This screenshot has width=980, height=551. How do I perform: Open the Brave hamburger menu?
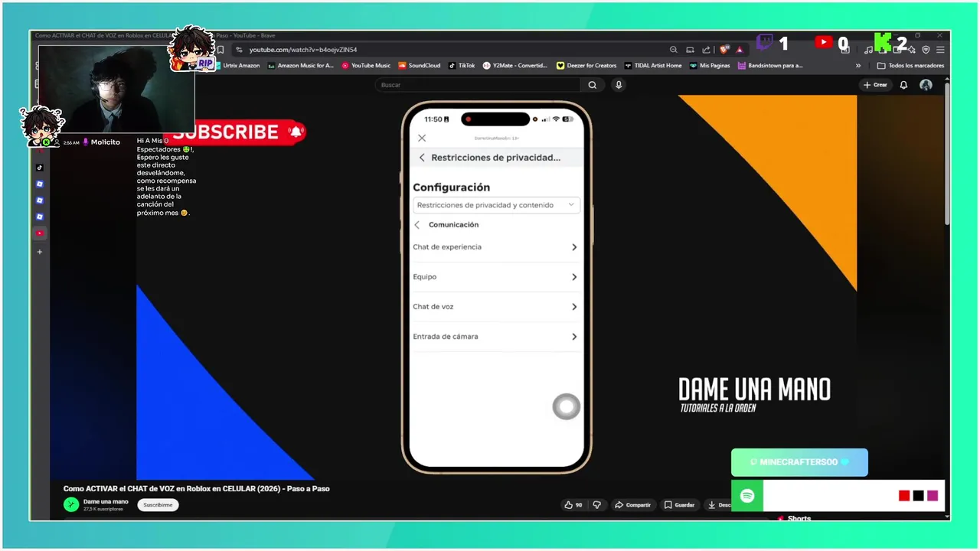pyautogui.click(x=940, y=50)
